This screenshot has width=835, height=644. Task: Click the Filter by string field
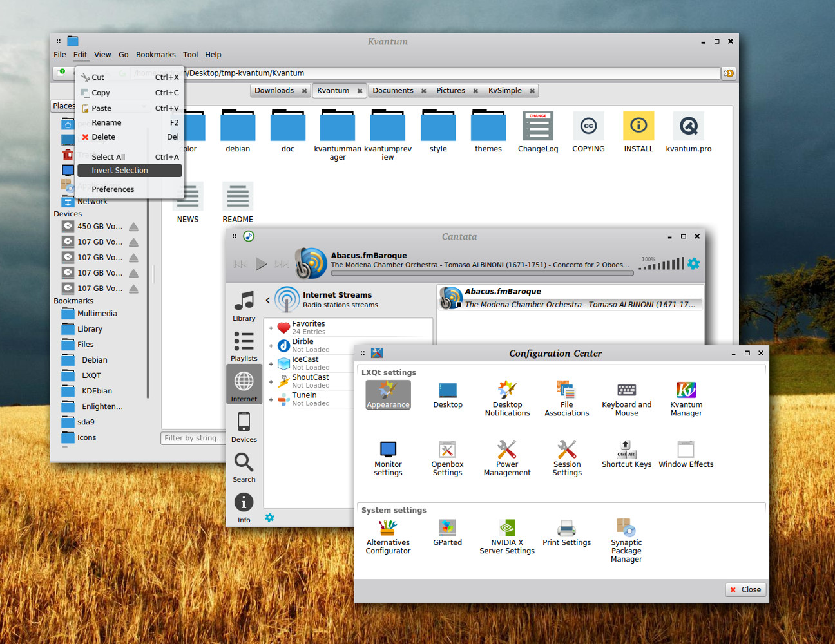[x=193, y=438]
